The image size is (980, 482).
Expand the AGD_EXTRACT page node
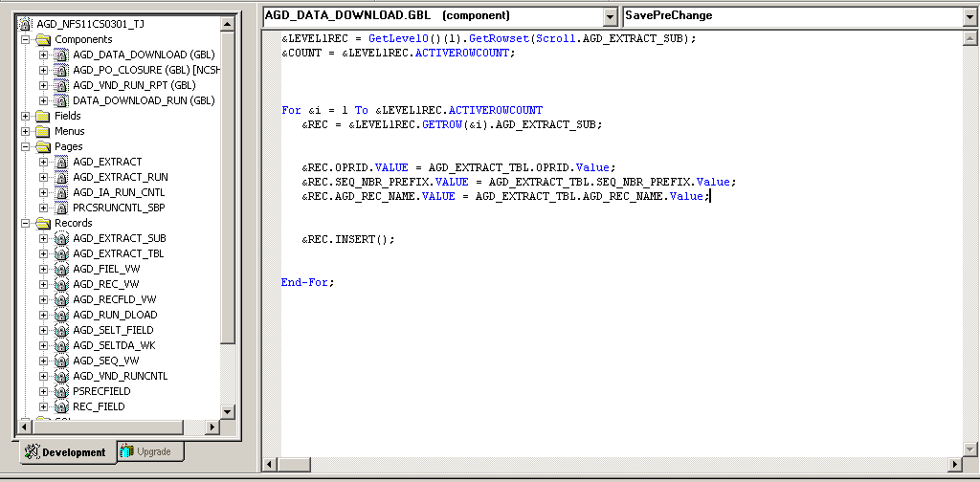[43, 162]
